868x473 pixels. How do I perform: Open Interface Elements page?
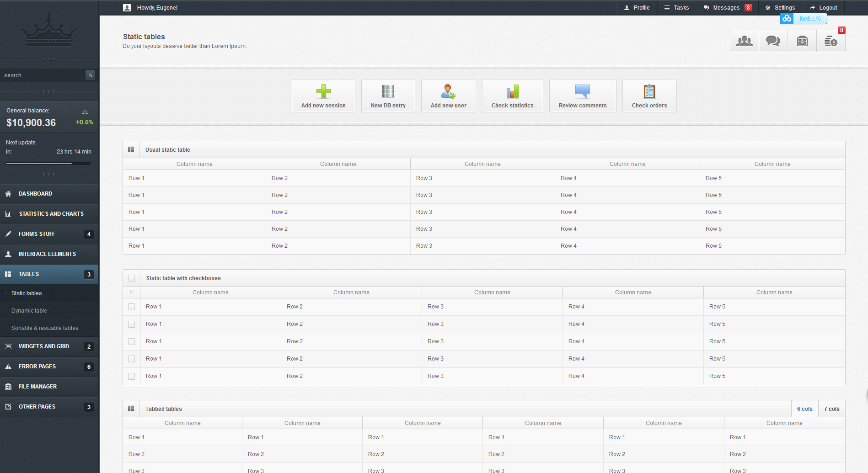[49, 254]
